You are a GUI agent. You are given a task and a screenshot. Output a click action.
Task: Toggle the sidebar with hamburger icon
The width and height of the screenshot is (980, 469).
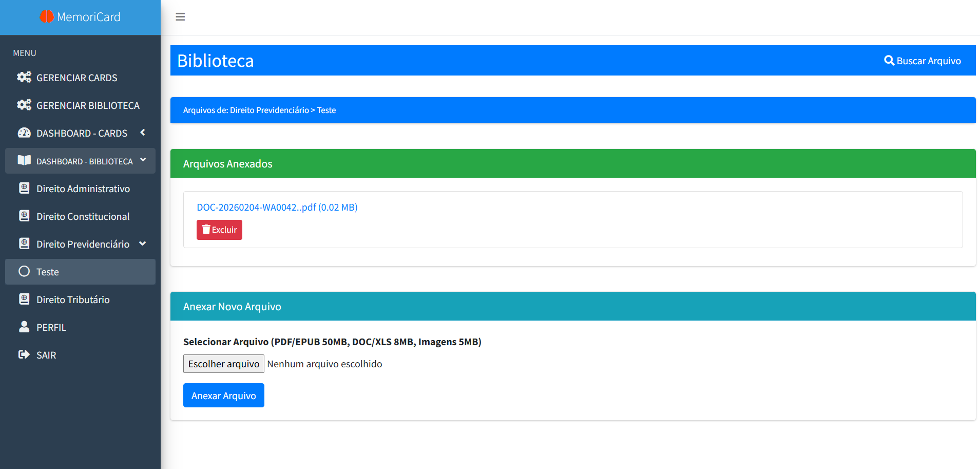(180, 17)
